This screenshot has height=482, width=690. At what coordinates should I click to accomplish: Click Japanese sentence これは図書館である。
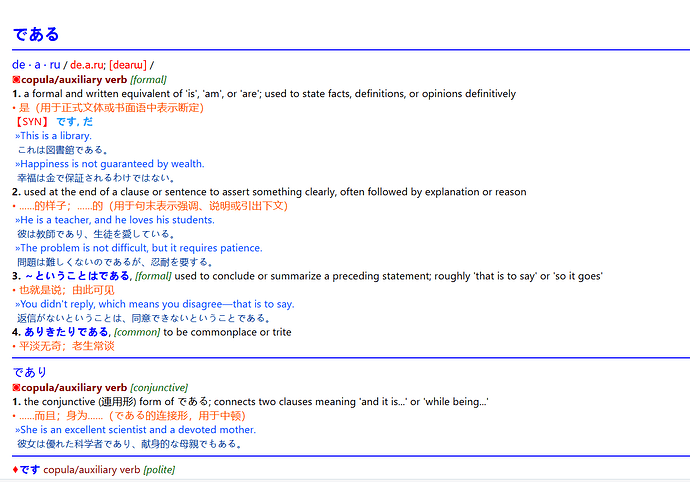click(62, 150)
